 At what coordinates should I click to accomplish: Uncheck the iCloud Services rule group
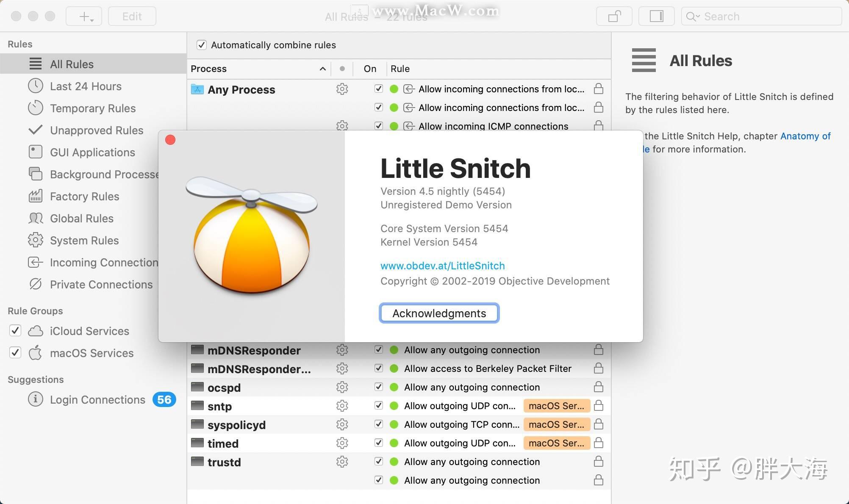pyautogui.click(x=15, y=331)
